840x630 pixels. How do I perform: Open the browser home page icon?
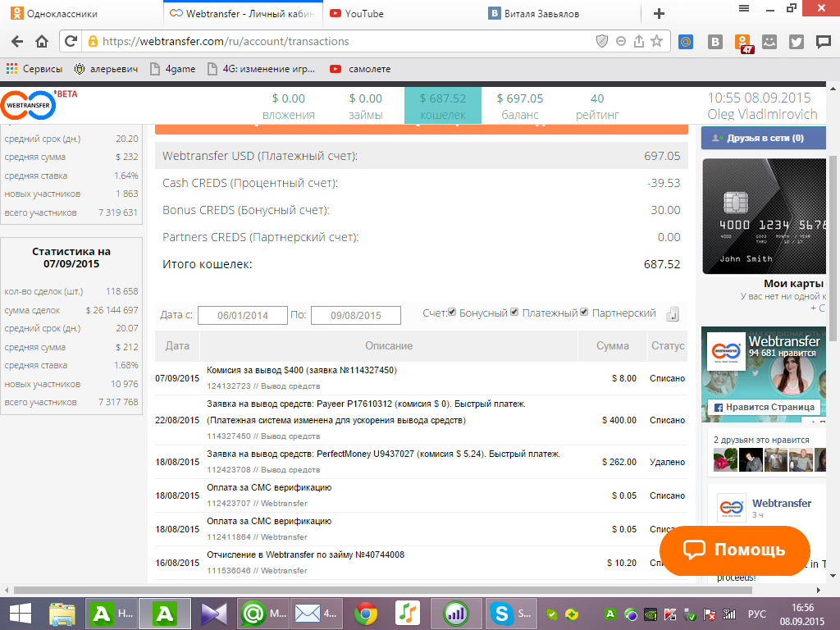coord(42,41)
